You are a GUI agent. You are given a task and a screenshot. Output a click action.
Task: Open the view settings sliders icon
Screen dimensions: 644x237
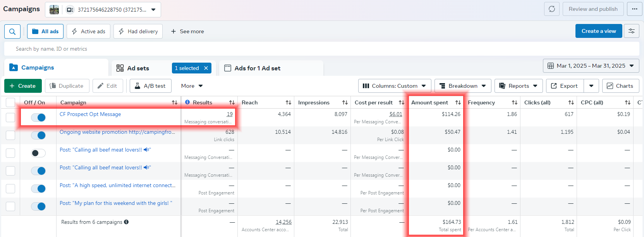click(632, 31)
